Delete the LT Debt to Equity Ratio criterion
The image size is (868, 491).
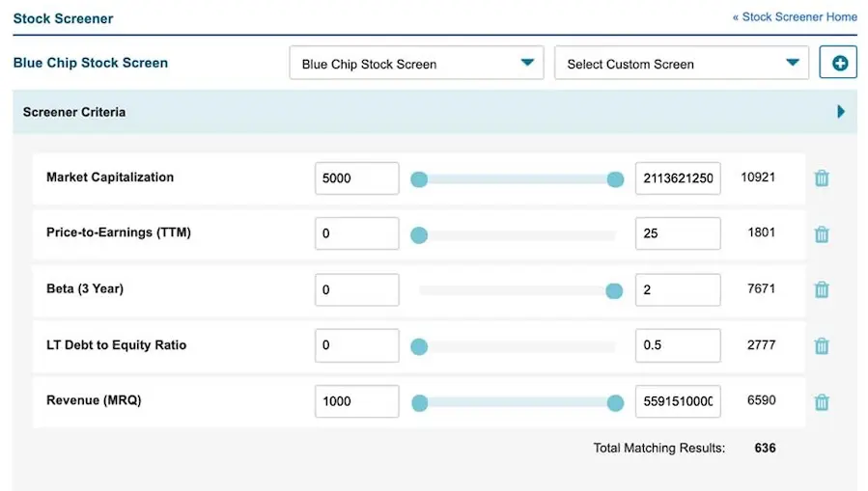(822, 346)
